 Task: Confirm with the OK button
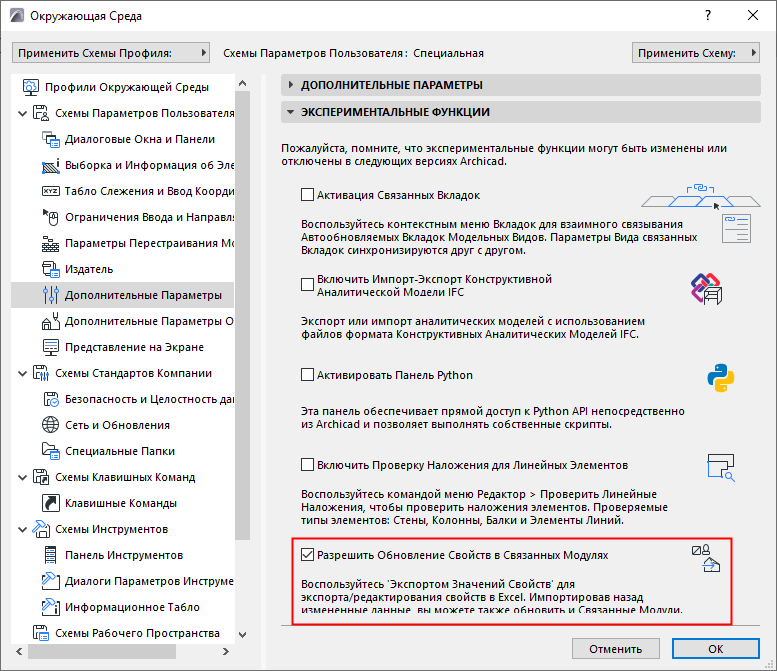(x=716, y=649)
